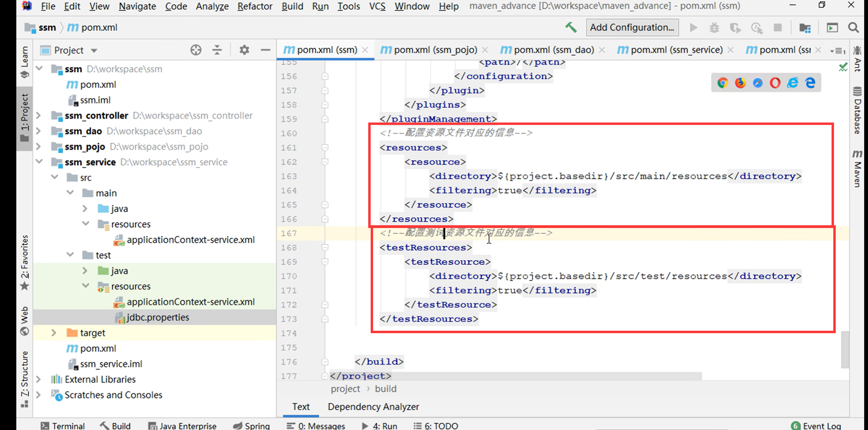Toggle the Database side panel
This screenshot has height=430, width=868.
coord(857,110)
